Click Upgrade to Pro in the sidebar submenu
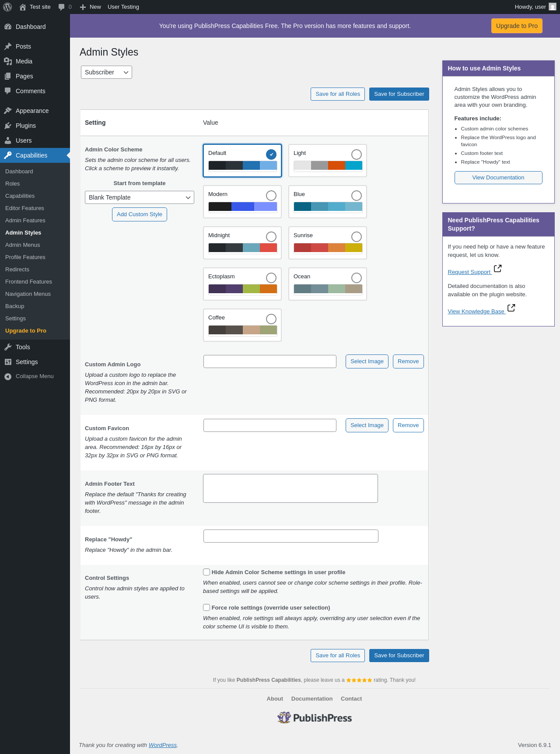This screenshot has height=754, width=560. point(26,331)
